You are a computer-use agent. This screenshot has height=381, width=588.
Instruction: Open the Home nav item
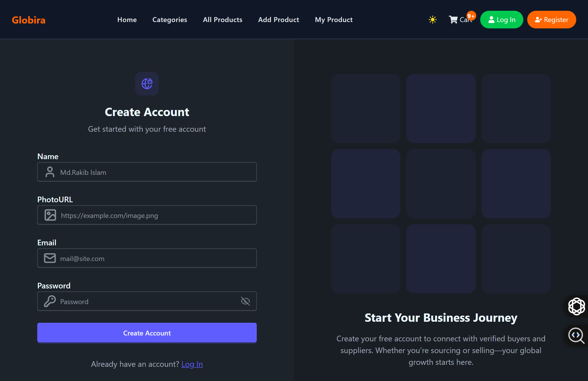click(127, 20)
